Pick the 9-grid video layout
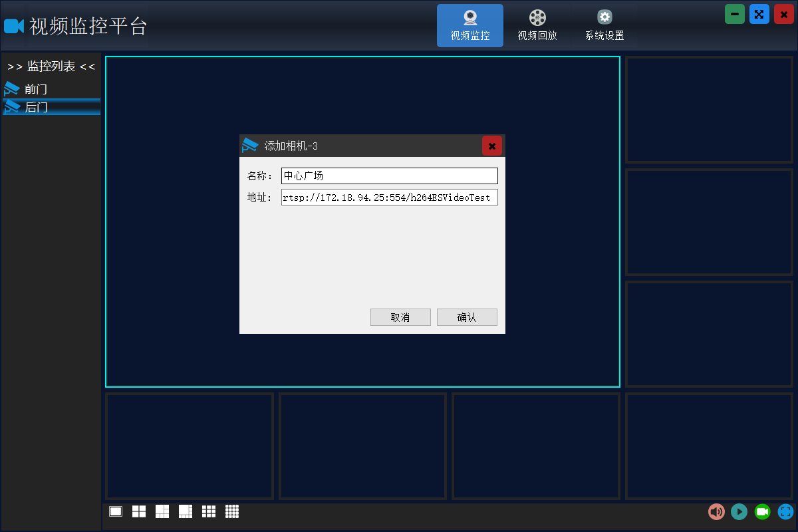 coord(208,511)
